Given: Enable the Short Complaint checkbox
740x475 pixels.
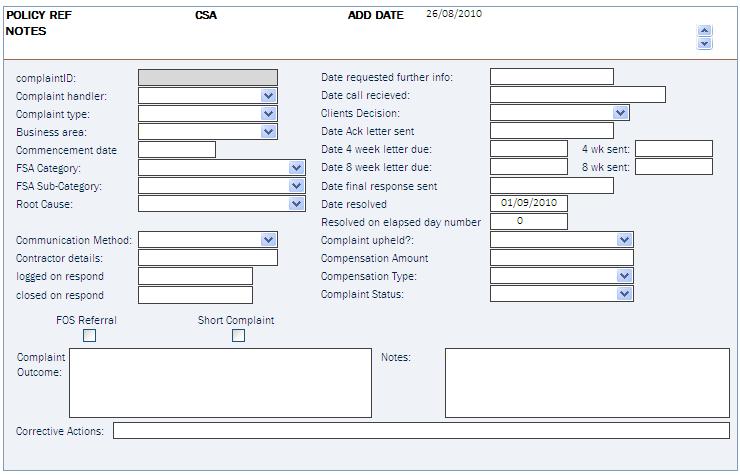Looking at the screenshot, I should 238,336.
